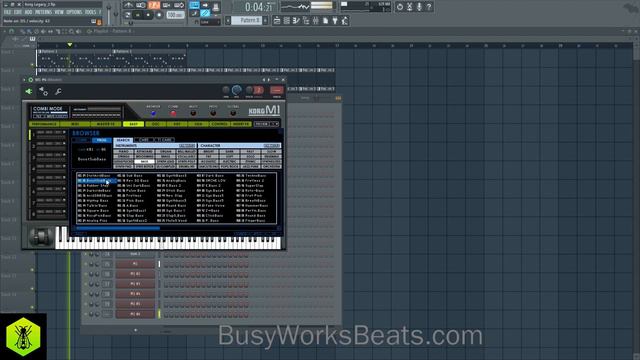Switch to the MASTER FX tab
The width and height of the screenshot is (640, 360).
pyautogui.click(x=106, y=124)
